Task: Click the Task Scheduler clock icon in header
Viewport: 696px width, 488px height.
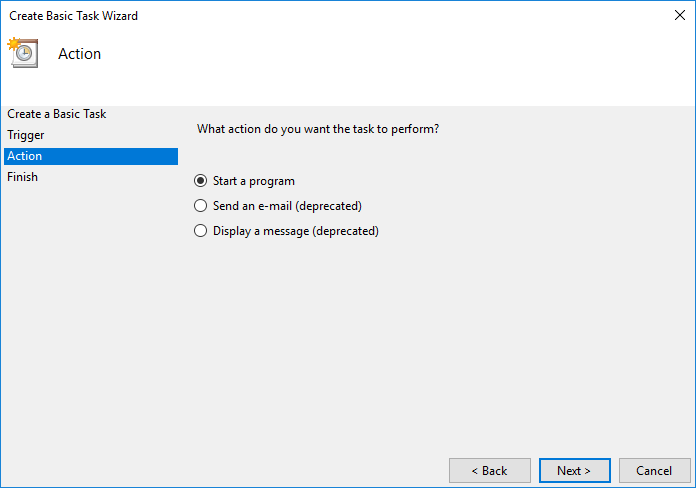Action: tap(23, 53)
